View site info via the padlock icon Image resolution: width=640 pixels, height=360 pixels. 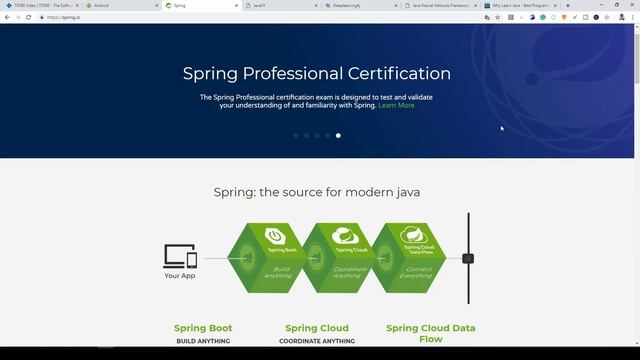[x=42, y=18]
